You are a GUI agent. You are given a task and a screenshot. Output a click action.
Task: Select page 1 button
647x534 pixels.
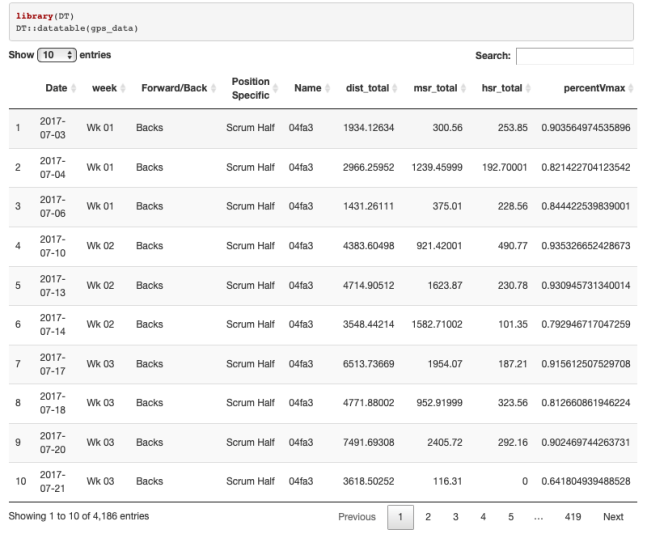400,517
